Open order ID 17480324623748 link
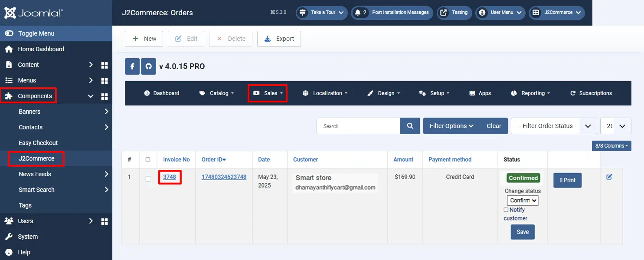 [x=224, y=177]
